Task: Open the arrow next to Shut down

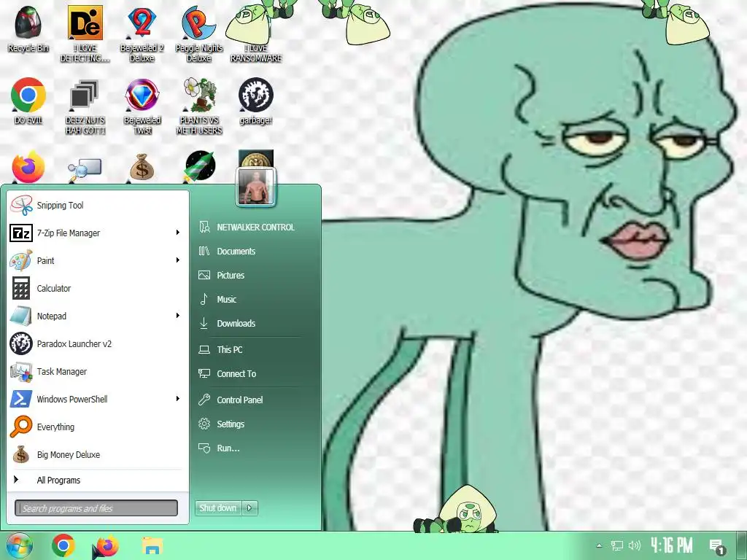Action: pos(249,508)
